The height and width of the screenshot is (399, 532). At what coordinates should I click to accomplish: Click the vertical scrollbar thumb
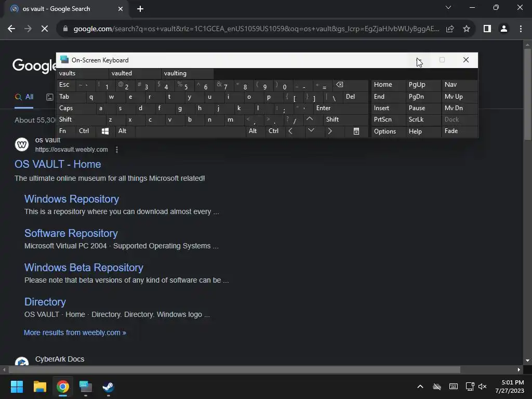527,94
